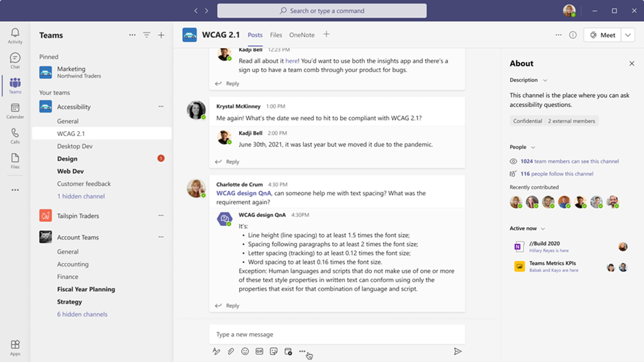The height and width of the screenshot is (362, 644).
Task: Close the About panel
Action: [x=632, y=63]
